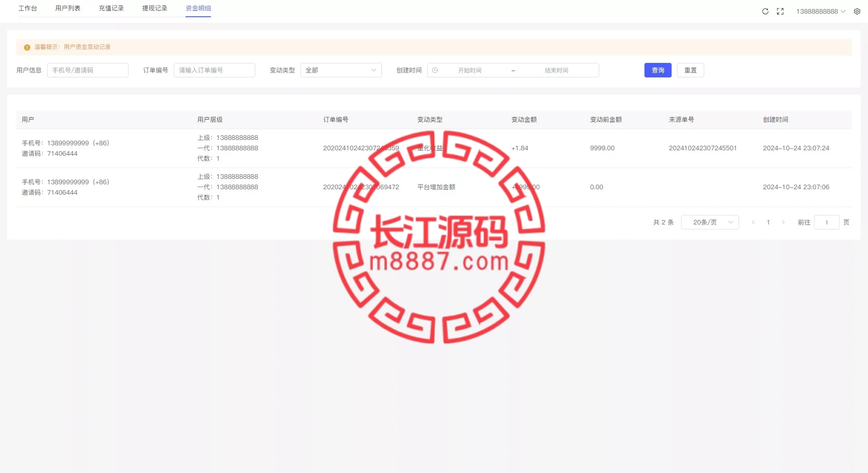Click the 重置 reset button
Viewport: 868px width, 473px height.
click(x=691, y=70)
